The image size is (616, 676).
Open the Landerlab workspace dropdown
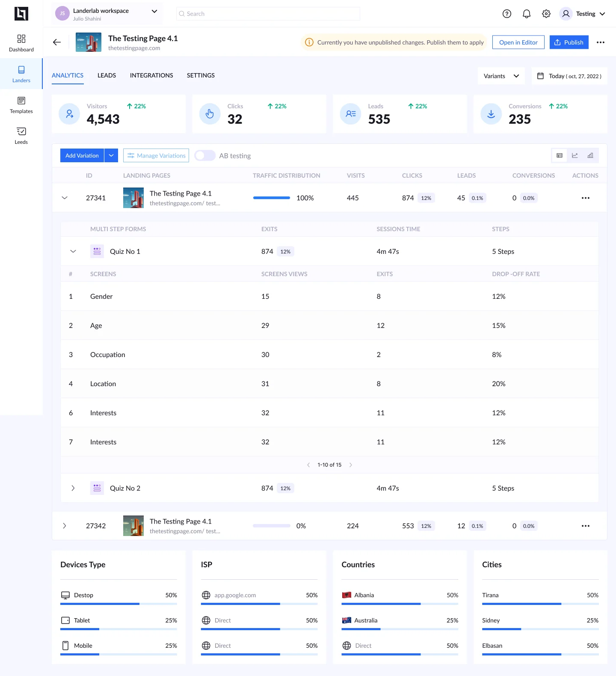[107, 14]
